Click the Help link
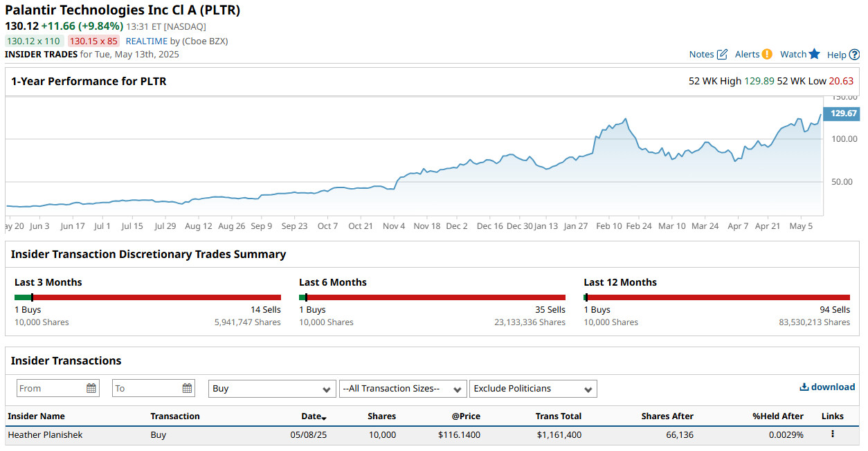 tap(837, 55)
